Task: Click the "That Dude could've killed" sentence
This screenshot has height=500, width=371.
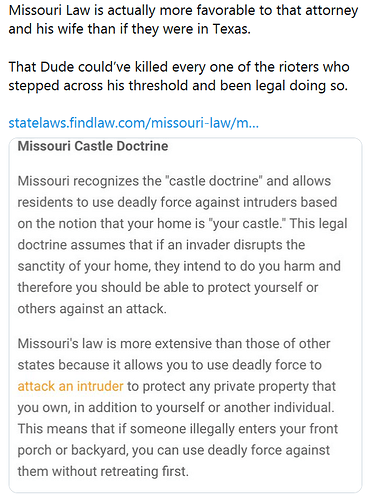Action: [179, 76]
